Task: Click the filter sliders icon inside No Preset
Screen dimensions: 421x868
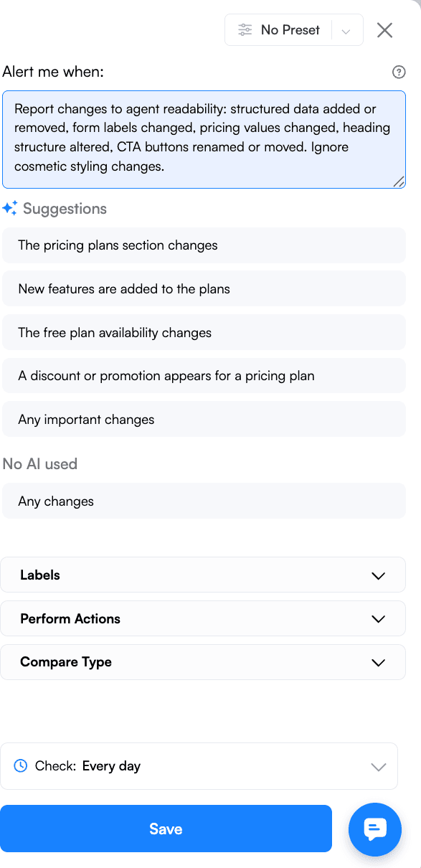Action: click(245, 29)
